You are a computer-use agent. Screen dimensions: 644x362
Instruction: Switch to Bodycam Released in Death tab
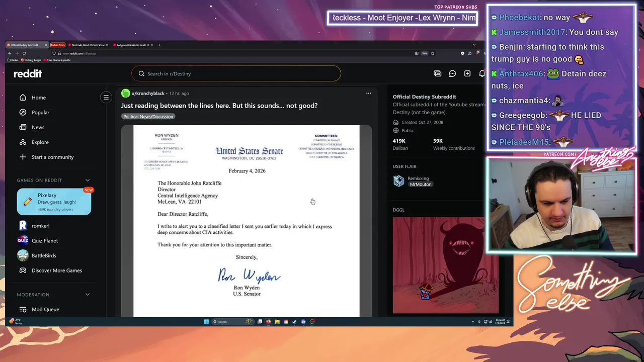tap(132, 45)
